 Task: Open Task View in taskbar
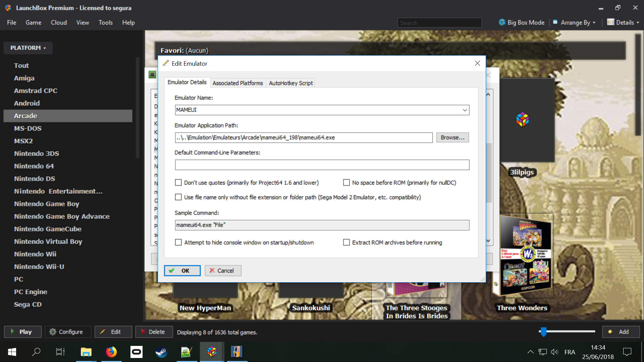pyautogui.click(x=60, y=352)
